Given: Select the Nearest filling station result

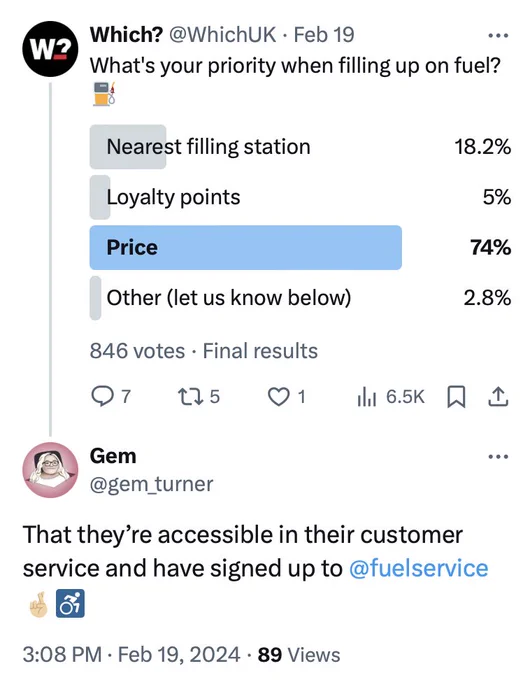Looking at the screenshot, I should coord(300,147).
